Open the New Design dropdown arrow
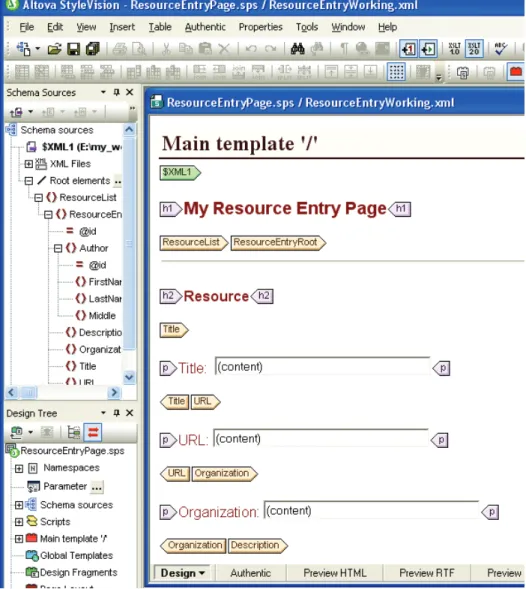This screenshot has height=589, width=526. (x=37, y=49)
